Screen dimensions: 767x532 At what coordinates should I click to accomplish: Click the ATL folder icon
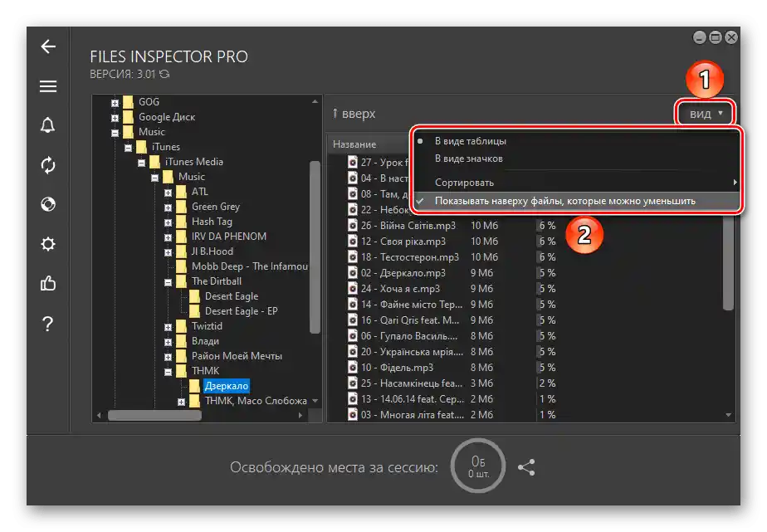pos(182,192)
